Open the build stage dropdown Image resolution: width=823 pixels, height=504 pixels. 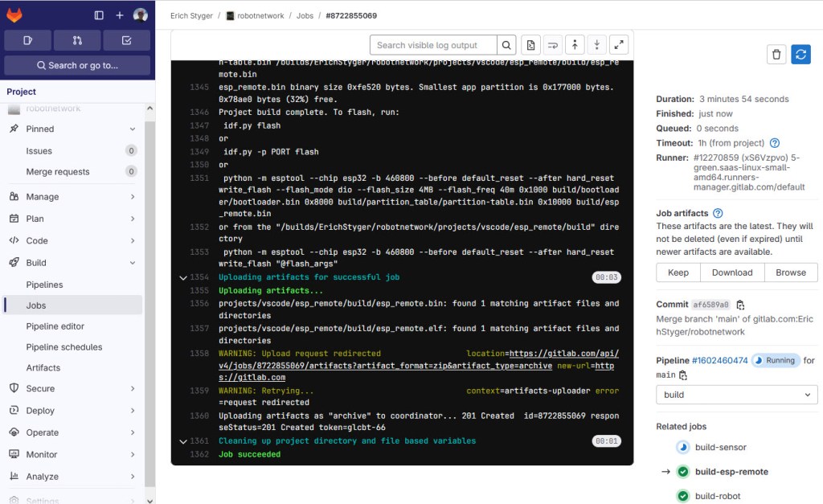click(x=736, y=395)
